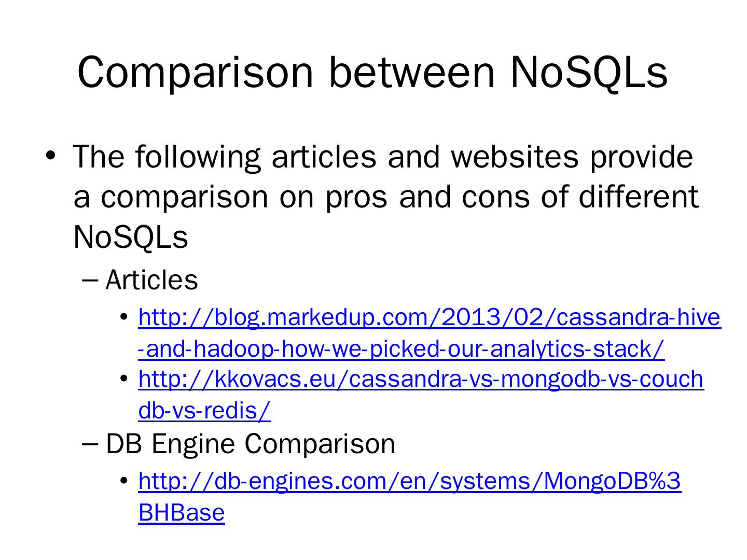Click the "Articles" sub-heading text
Screen dimensions: 747x560
[151, 280]
